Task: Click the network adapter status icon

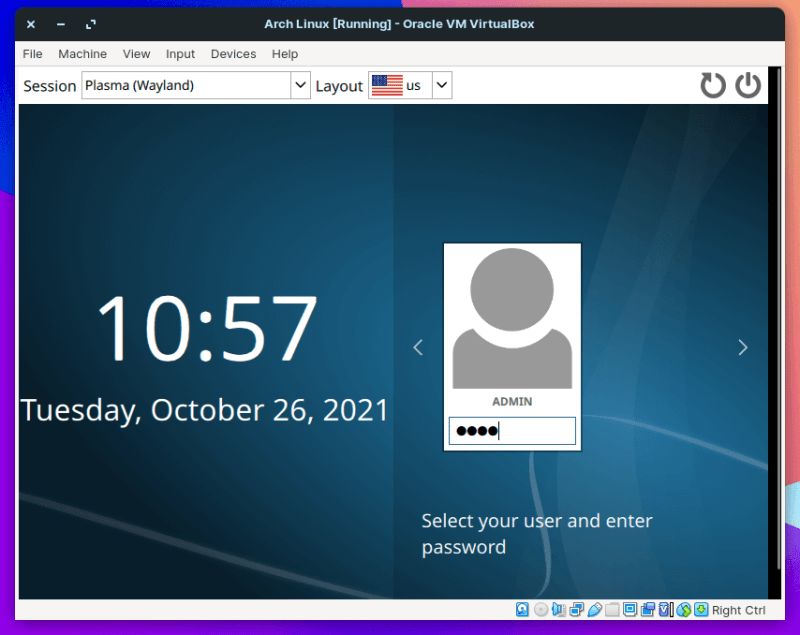Action: click(578, 609)
